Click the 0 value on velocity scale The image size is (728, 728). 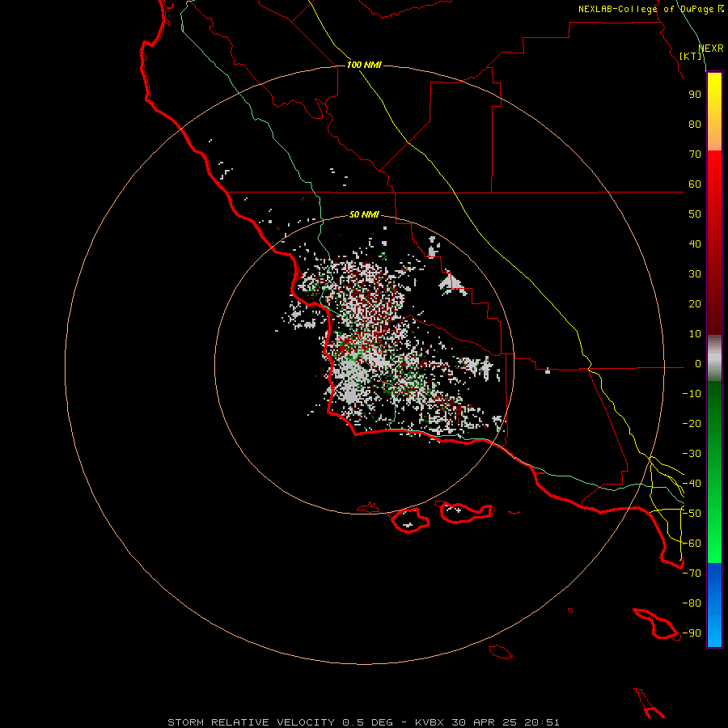coord(698,364)
